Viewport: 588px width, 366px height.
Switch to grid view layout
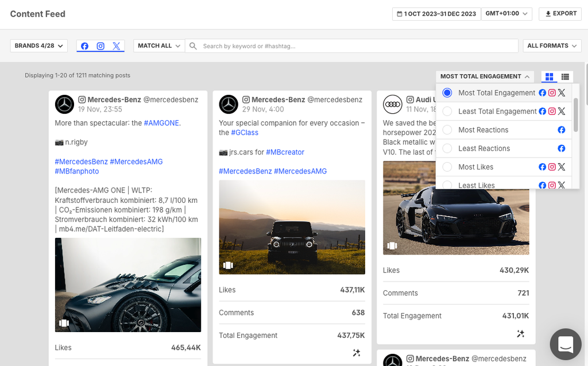pos(550,76)
